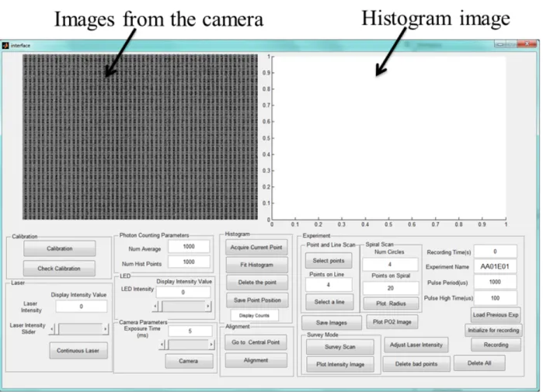Click the Alignment button
543x392 pixels.
pyautogui.click(x=256, y=360)
